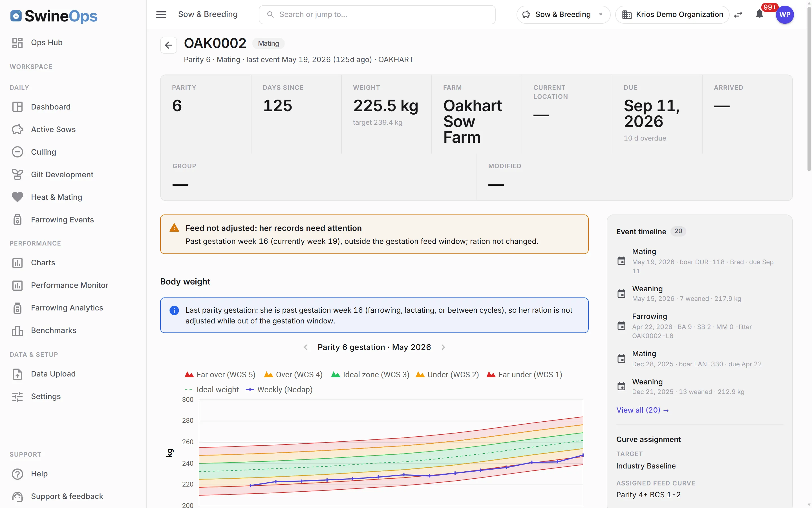The height and width of the screenshot is (508, 812).
Task: Click 'Parity 4+ BCS 1-2' feed curve
Action: click(x=648, y=494)
